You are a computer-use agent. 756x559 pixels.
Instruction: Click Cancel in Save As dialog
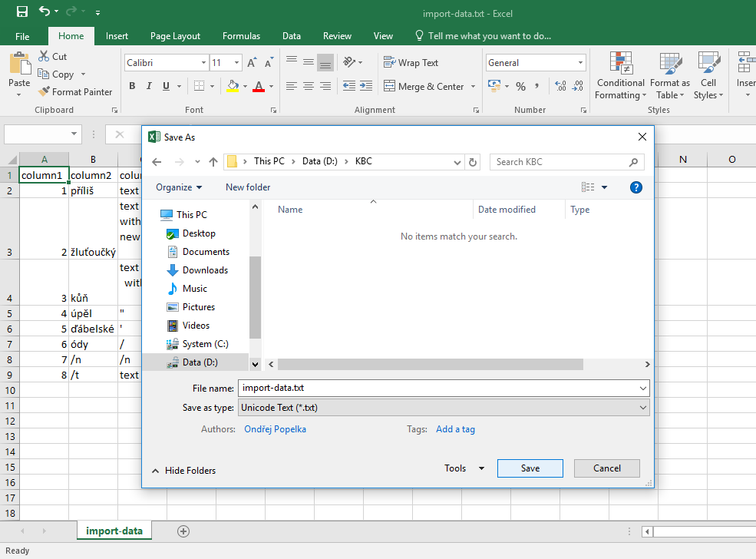click(606, 468)
